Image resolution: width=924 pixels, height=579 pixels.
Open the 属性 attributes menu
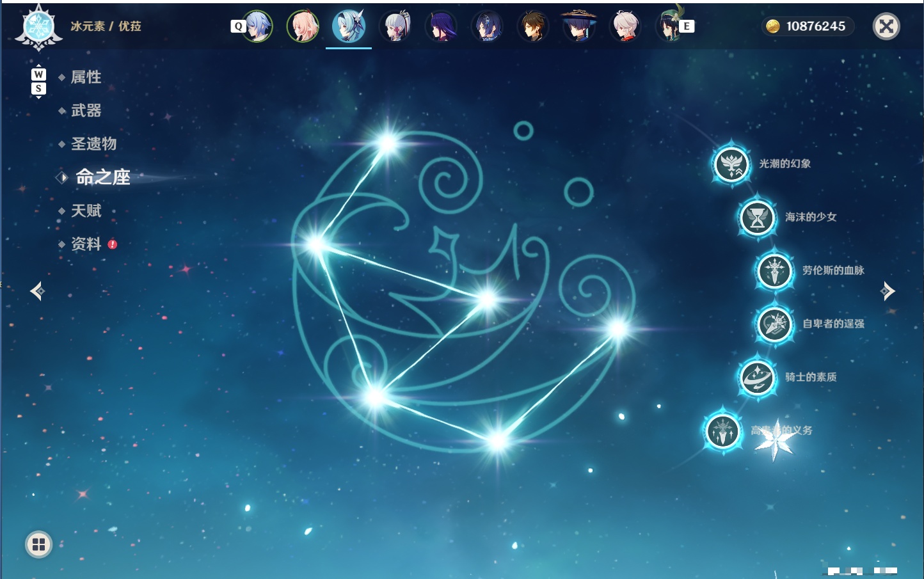point(86,77)
